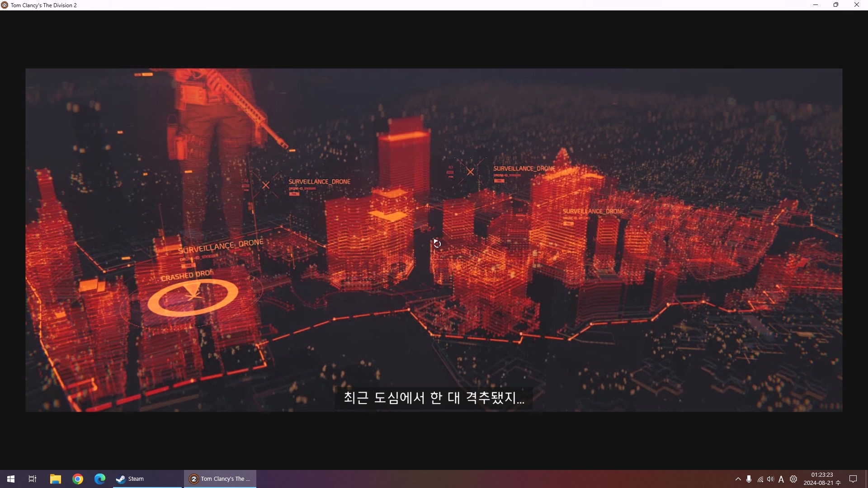Close The Division 2 window
Image resolution: width=868 pixels, height=488 pixels.
(857, 5)
